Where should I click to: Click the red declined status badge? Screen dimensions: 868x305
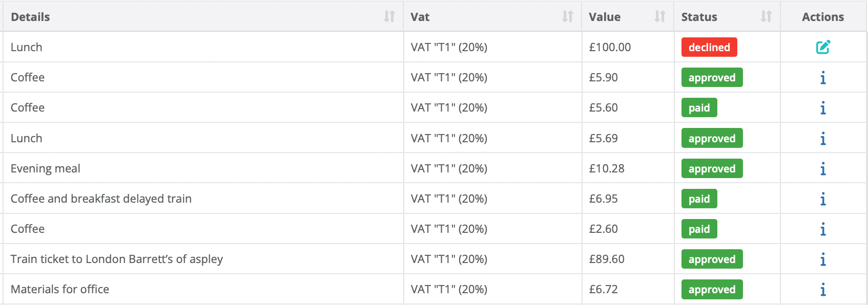(709, 47)
